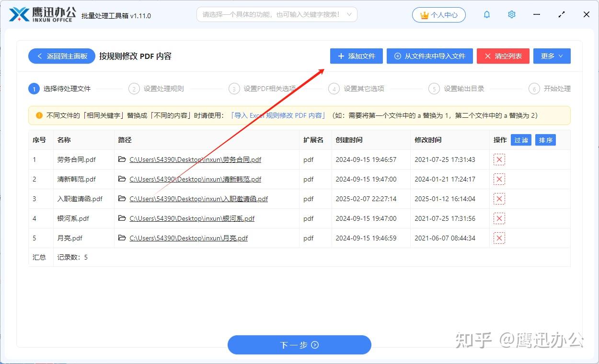Open settings gear icon
The image size is (599, 364).
coord(512,15)
